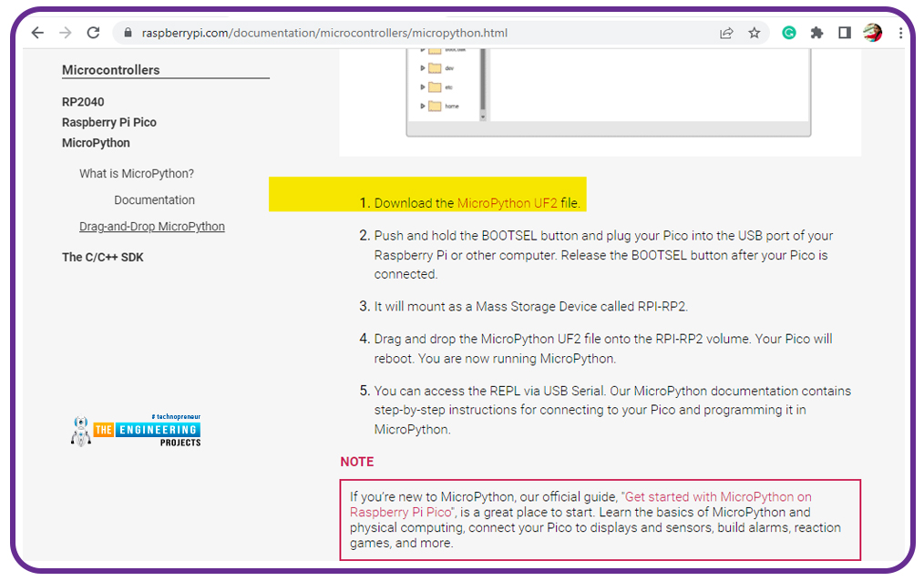The height and width of the screenshot is (581, 924).
Task: Click the share page icon in address bar
Action: point(726,33)
